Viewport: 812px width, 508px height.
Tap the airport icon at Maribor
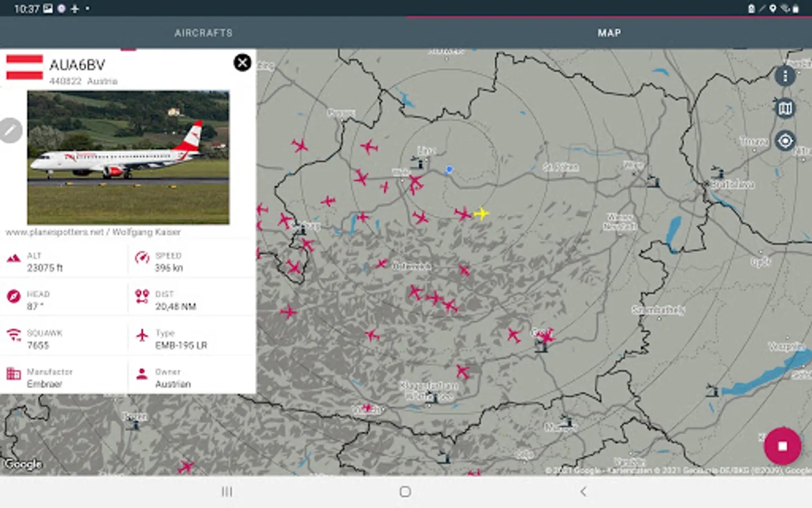click(566, 421)
